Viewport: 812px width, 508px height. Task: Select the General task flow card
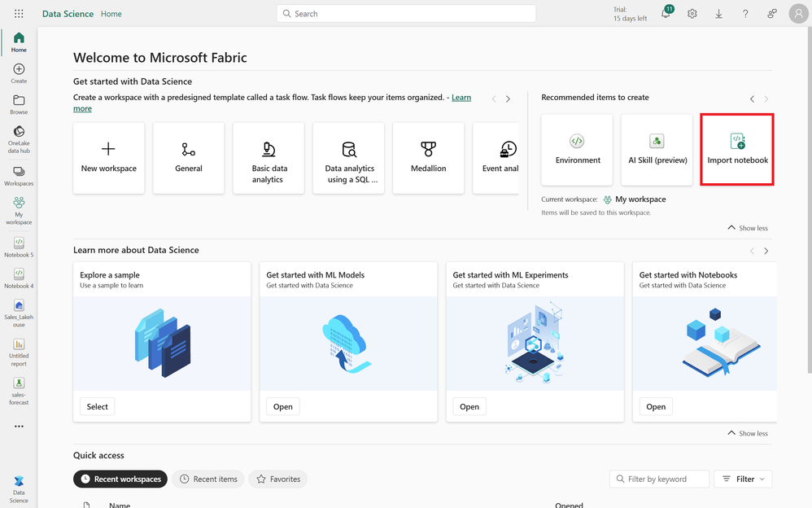pyautogui.click(x=189, y=158)
